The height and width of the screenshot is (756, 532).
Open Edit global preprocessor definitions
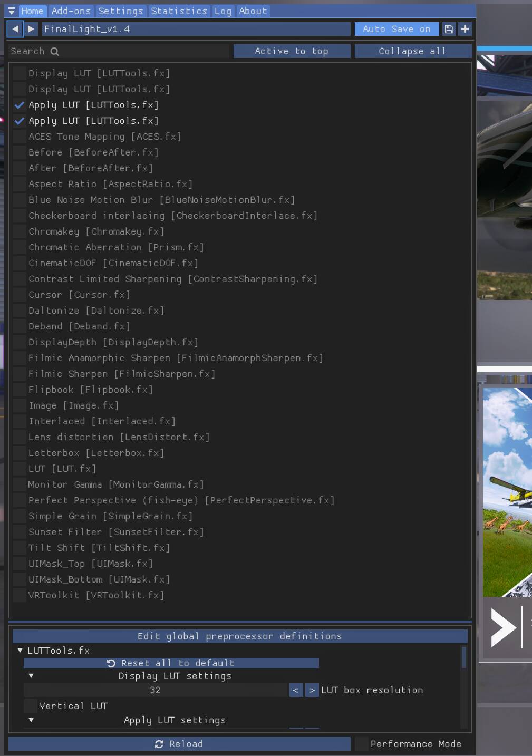coord(240,636)
